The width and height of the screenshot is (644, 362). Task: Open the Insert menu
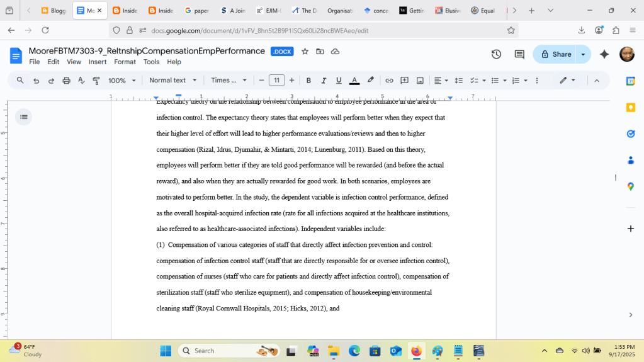[x=98, y=62]
